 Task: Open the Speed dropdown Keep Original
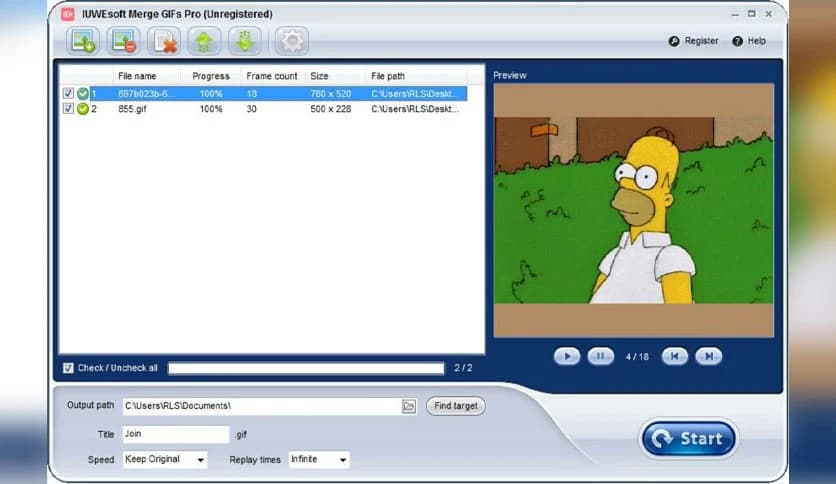click(x=165, y=459)
